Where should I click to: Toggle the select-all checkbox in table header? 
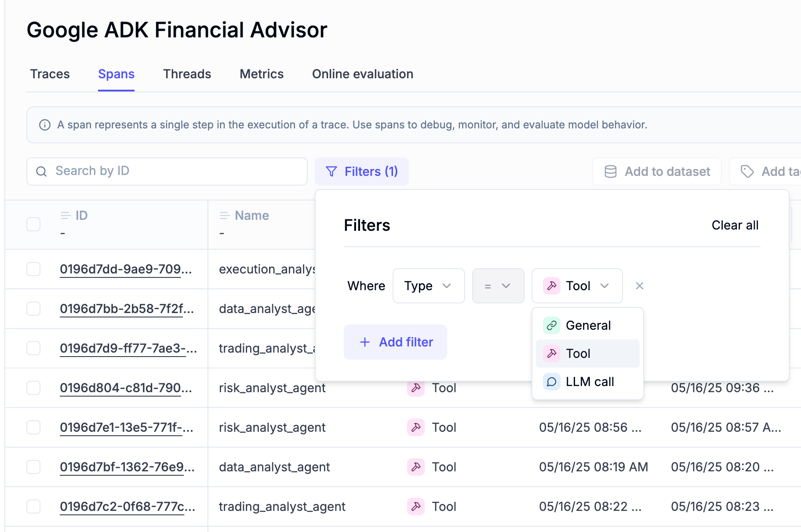(33, 224)
